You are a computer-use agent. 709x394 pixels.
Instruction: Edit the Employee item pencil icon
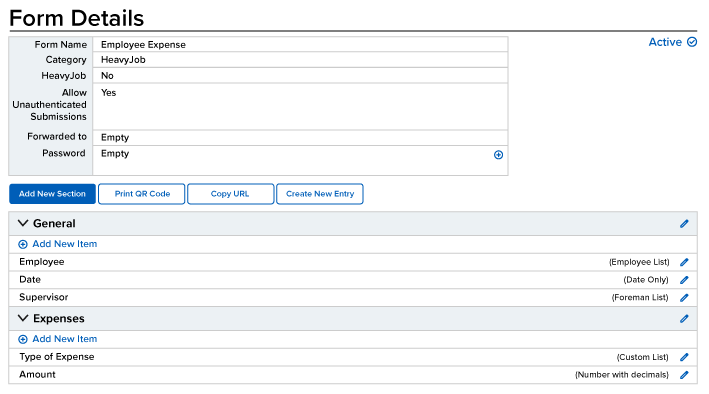(684, 262)
